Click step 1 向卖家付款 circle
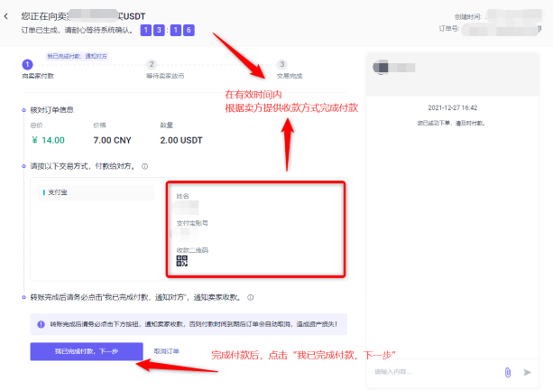Viewport: 553px width, 391px height. 28,65
